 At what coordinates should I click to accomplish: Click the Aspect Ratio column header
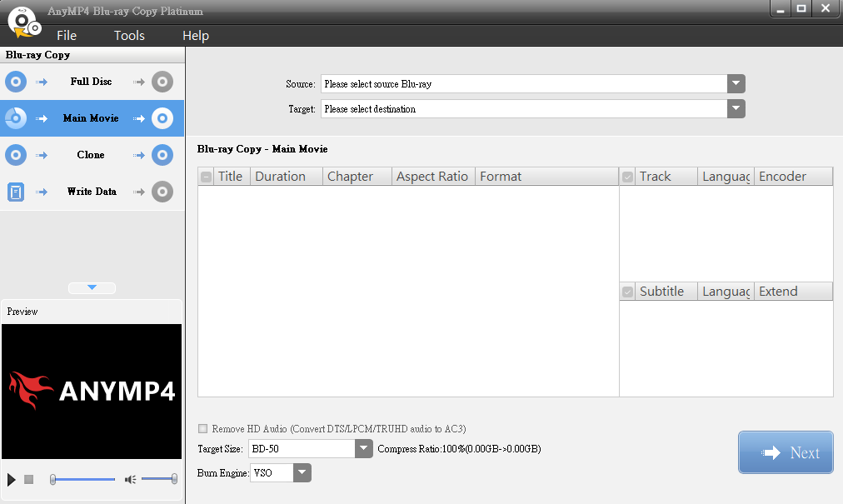(433, 177)
